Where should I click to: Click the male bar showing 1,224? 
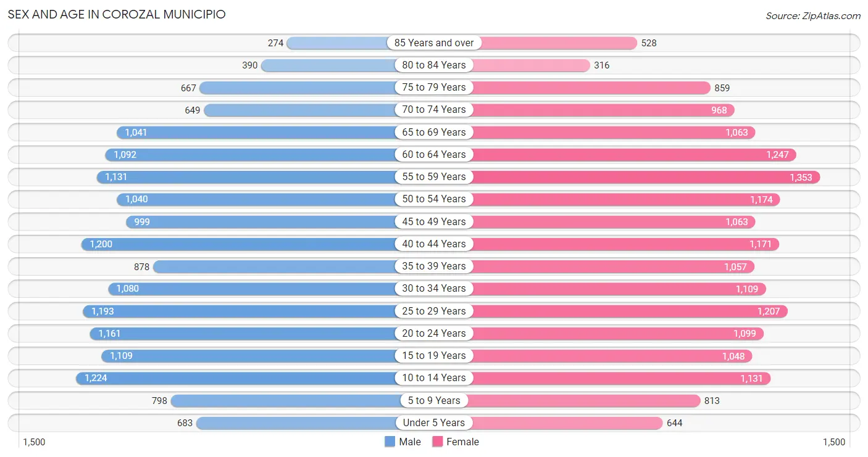pyautogui.click(x=255, y=378)
